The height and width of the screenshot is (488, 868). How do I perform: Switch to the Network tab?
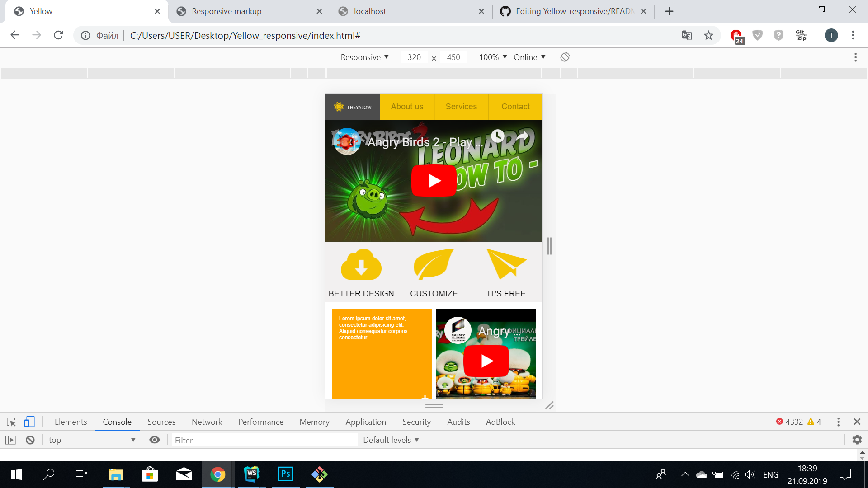coord(207,422)
